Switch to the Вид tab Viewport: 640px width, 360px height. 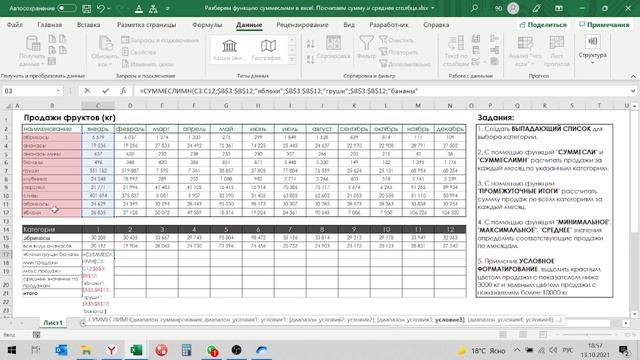tap(349, 25)
